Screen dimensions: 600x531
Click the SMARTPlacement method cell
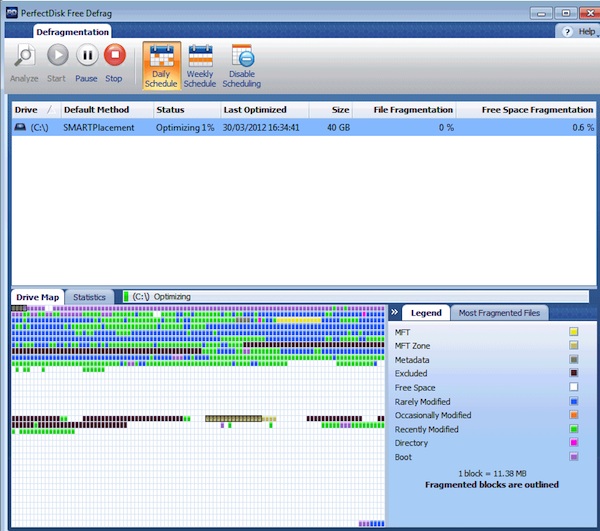(99, 128)
